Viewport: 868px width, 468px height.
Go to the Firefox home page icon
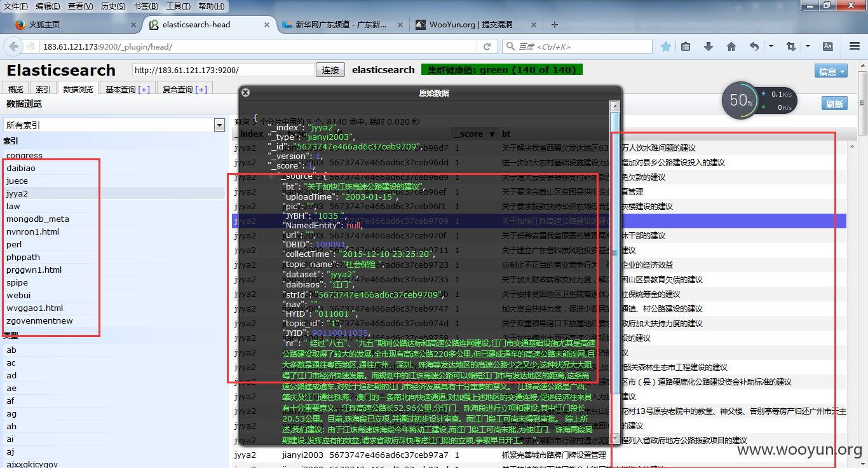[731, 46]
